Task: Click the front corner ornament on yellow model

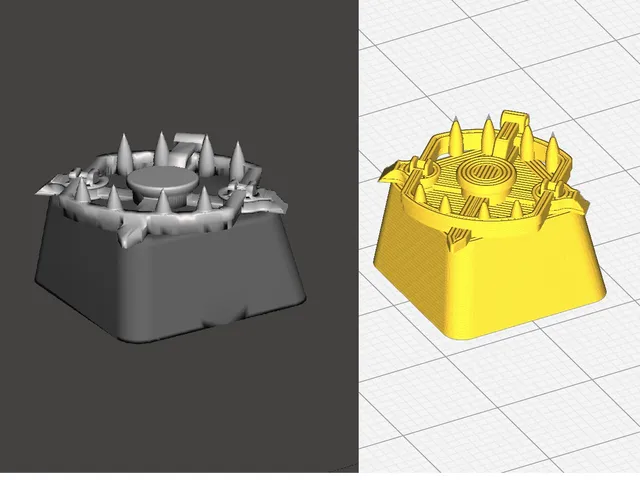Action: (458, 239)
